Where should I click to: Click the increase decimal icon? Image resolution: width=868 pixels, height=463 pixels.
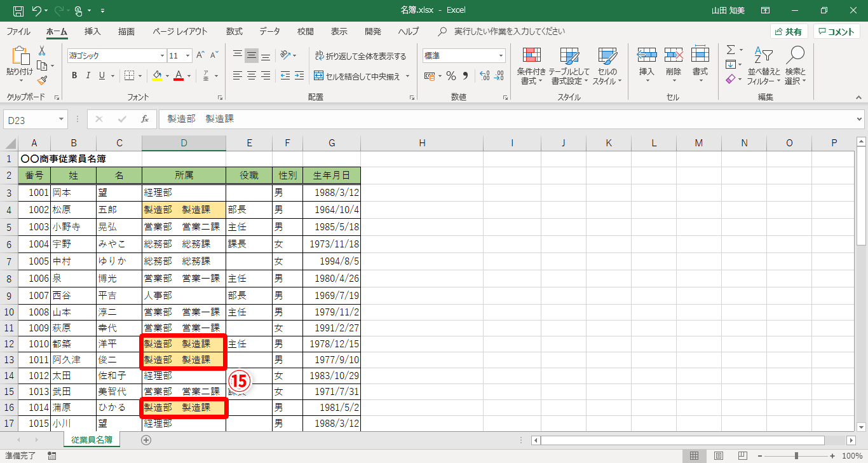pyautogui.click(x=484, y=76)
